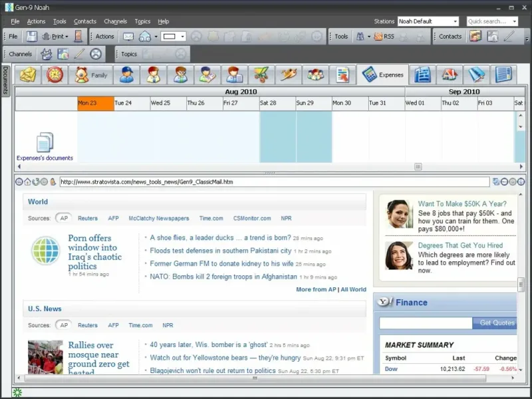This screenshot has height=399, width=532.
Task: Select AP source in U.S. News section
Action: pos(64,325)
